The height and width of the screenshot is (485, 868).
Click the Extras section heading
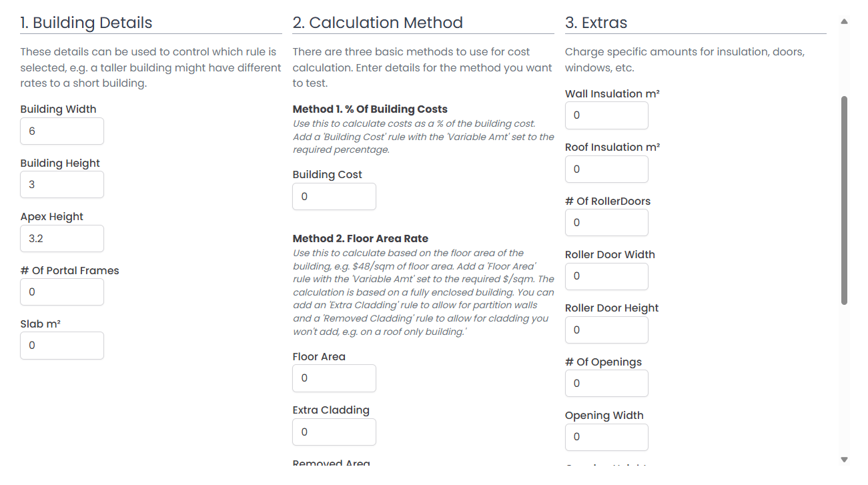pyautogui.click(x=596, y=23)
